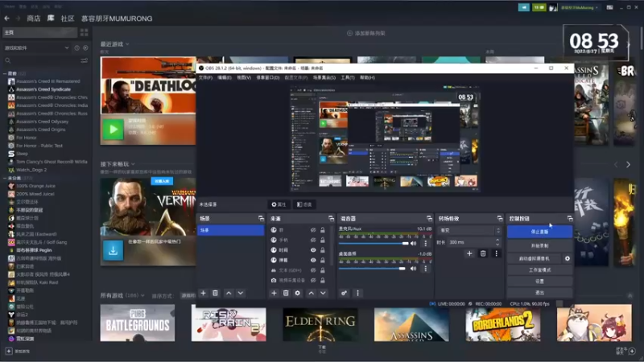The width and height of the screenshot is (644, 362).
Task: Mute 麦克风/Aux with its speaker icon
Action: point(414,244)
